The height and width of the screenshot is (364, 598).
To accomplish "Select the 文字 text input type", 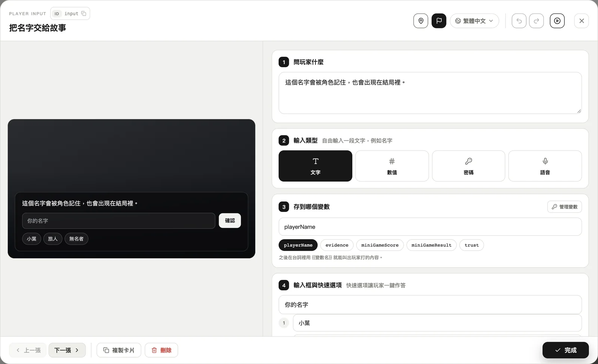I will point(315,166).
